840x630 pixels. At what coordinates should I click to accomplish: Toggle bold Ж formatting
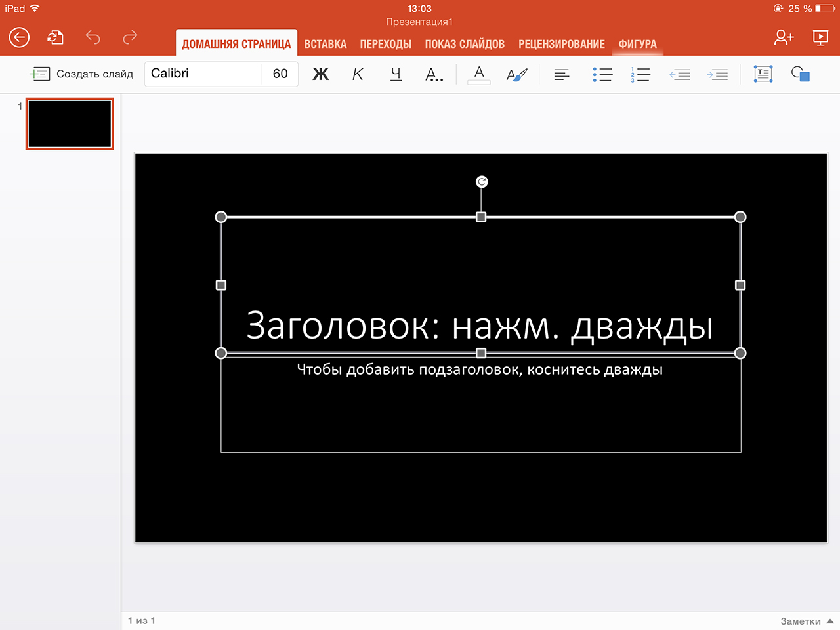pos(320,73)
